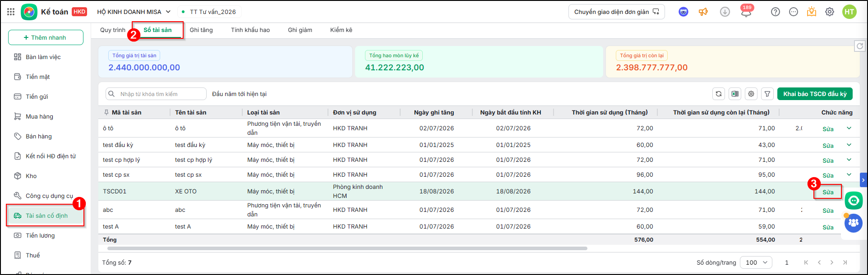Open the chat message bubble icon
Screen dimensions: 868x275
tap(794, 12)
